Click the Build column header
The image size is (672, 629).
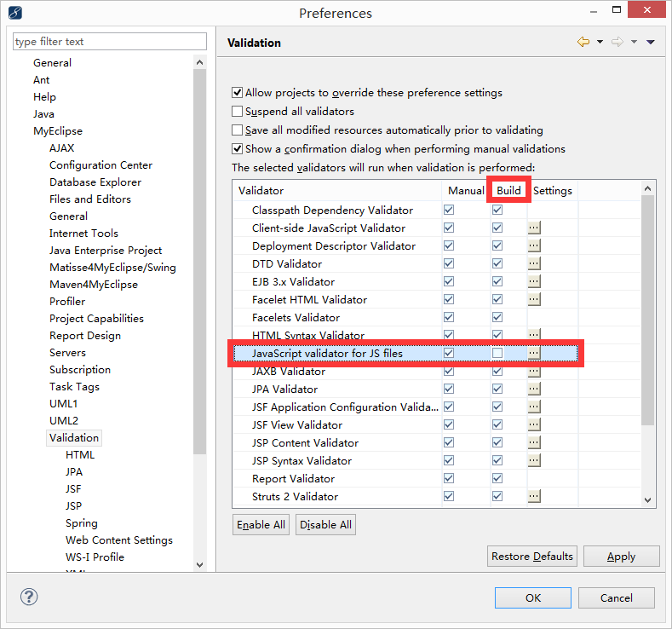point(508,190)
